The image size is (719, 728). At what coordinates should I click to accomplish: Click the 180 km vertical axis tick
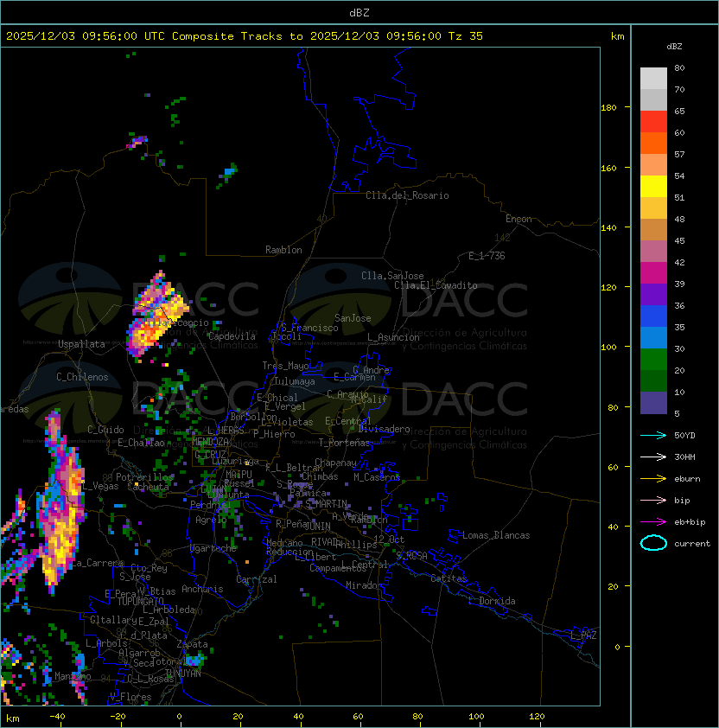(608, 108)
